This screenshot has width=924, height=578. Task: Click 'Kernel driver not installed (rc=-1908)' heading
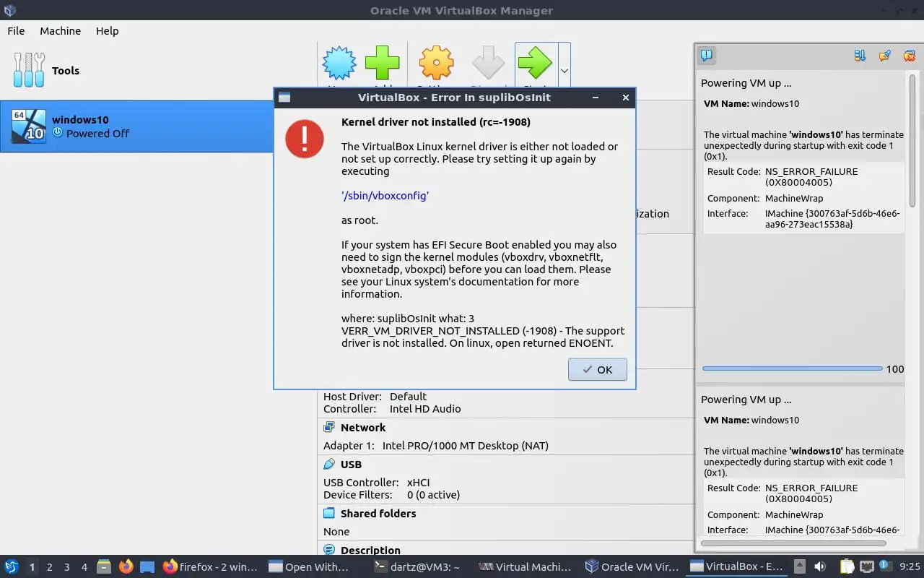tap(436, 121)
